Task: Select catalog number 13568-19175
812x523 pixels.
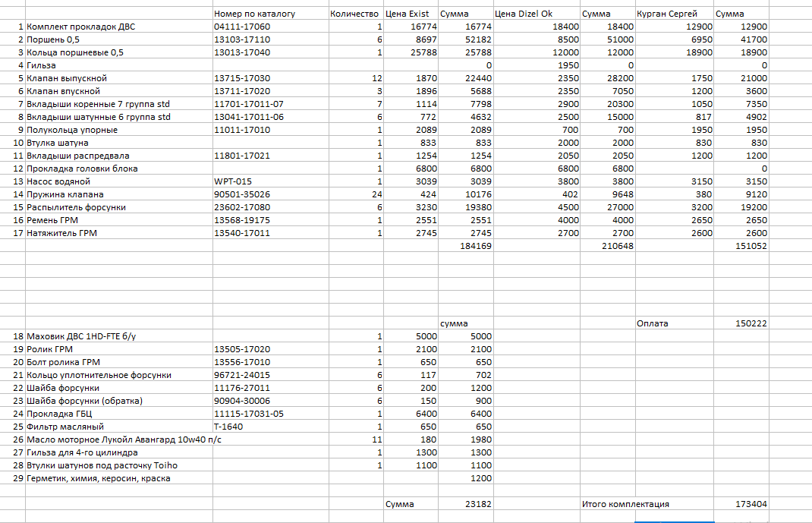Action: coord(271,220)
